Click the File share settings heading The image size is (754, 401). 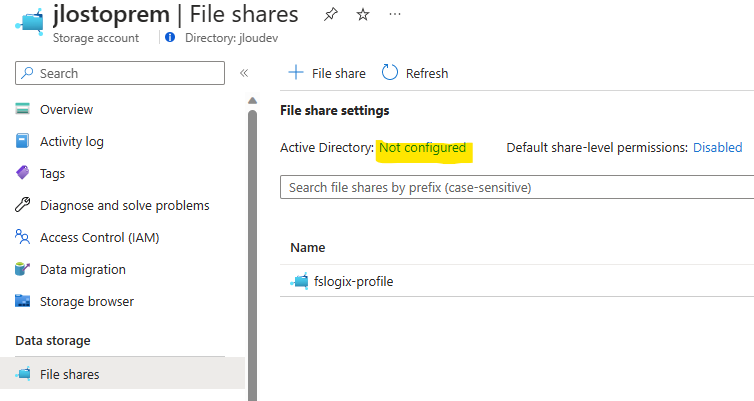(x=335, y=111)
